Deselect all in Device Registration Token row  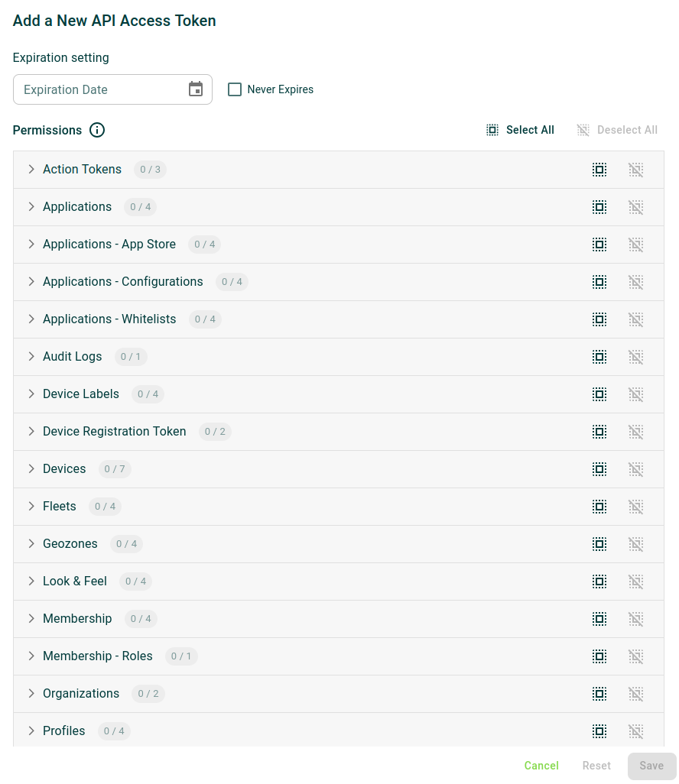click(636, 432)
